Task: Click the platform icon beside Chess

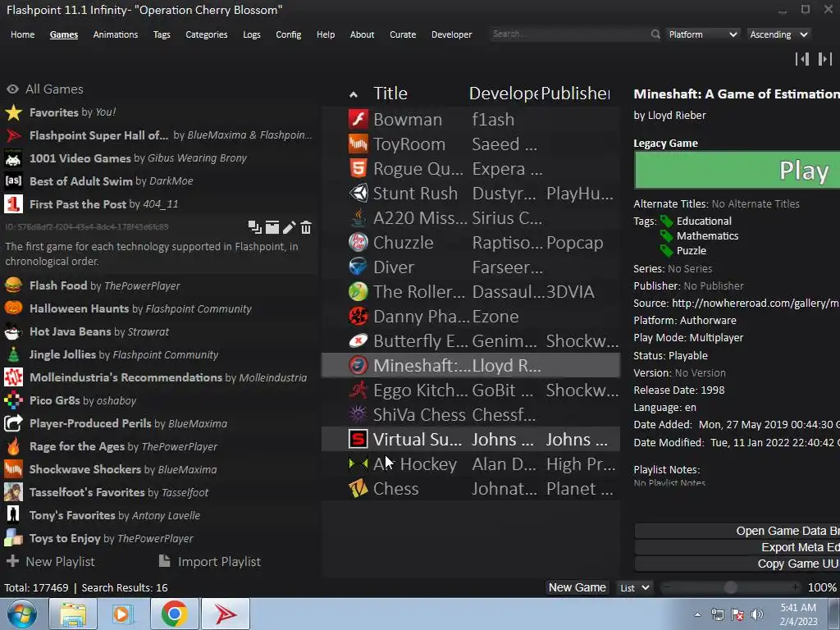Action: (x=358, y=489)
